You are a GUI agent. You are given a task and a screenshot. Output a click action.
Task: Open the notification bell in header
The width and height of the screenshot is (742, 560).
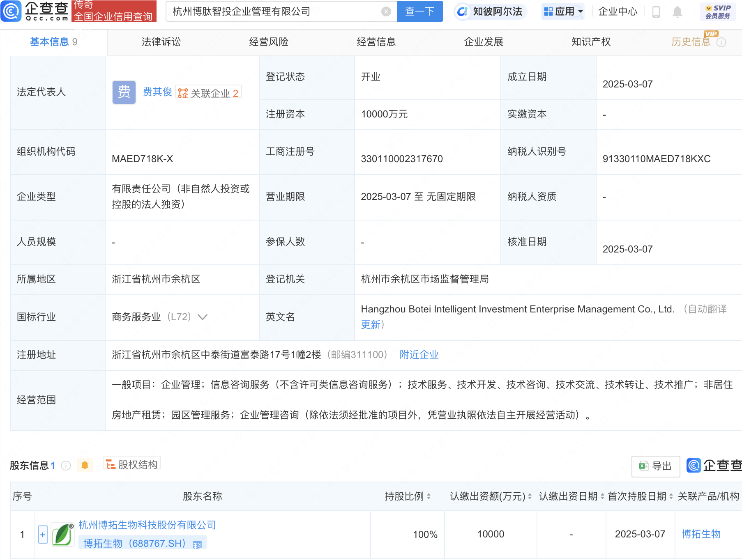click(x=677, y=11)
